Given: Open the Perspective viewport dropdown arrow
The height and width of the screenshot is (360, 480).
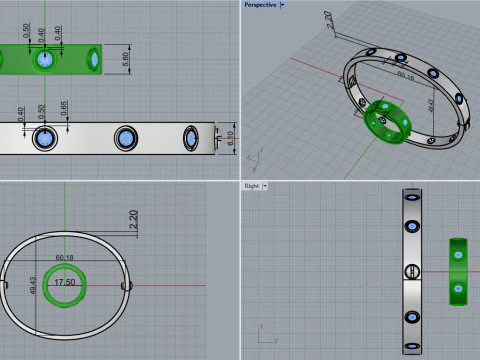Looking at the screenshot, I should pyautogui.click(x=282, y=5).
